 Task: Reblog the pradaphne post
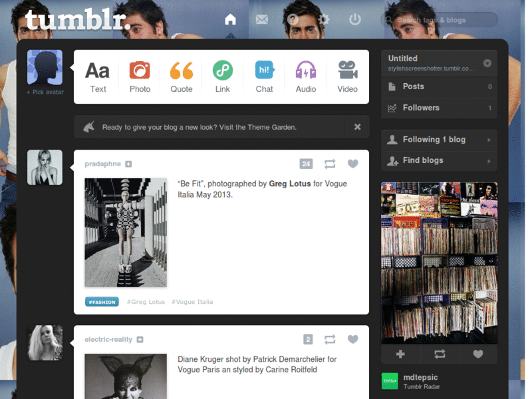(x=330, y=164)
